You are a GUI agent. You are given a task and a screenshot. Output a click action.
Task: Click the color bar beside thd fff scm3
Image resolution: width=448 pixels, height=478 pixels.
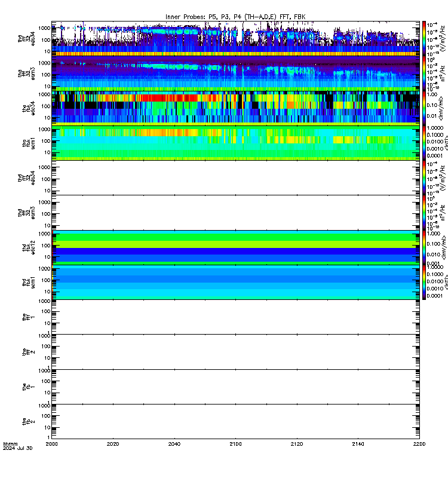pyautogui.click(x=424, y=213)
